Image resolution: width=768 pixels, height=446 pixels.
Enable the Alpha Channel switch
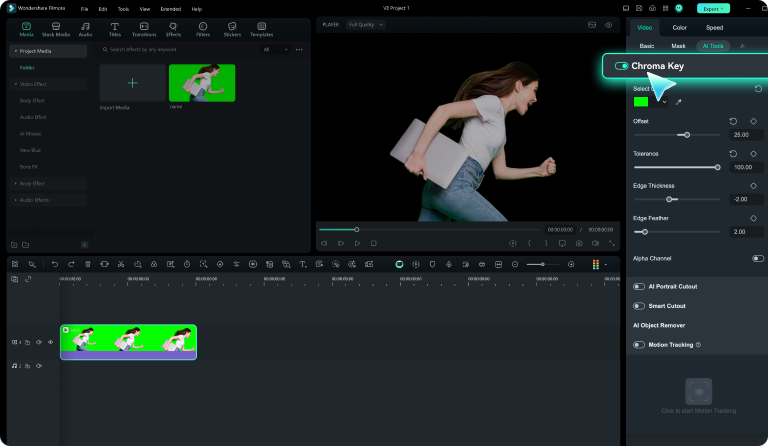[757, 258]
